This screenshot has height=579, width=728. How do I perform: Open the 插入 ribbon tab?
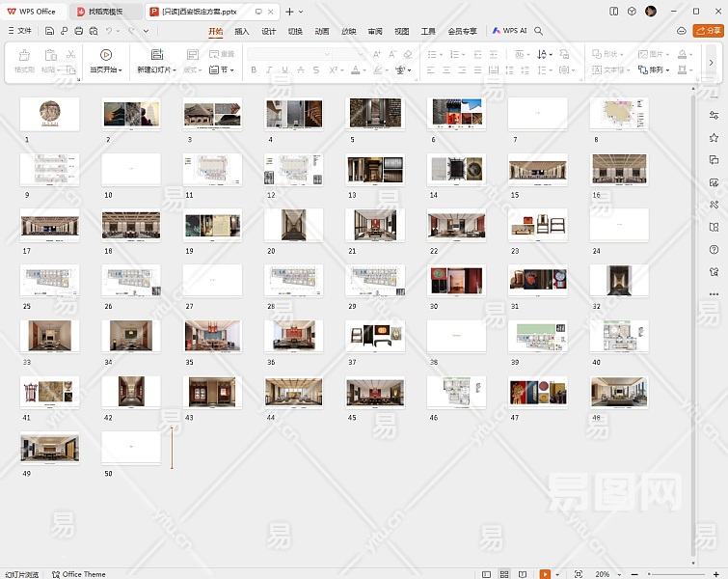pos(242,31)
